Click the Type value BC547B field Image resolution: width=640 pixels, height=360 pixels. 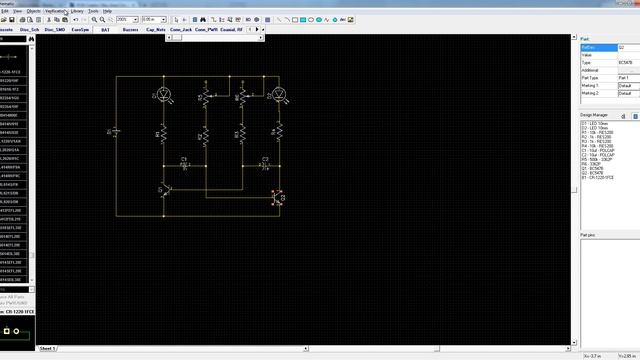click(x=629, y=63)
